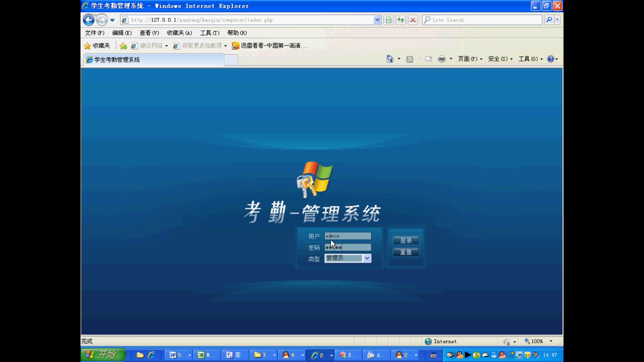Image resolution: width=644 pixels, height=362 pixels.
Task: Open the 帮助(H) menu
Action: [237, 33]
